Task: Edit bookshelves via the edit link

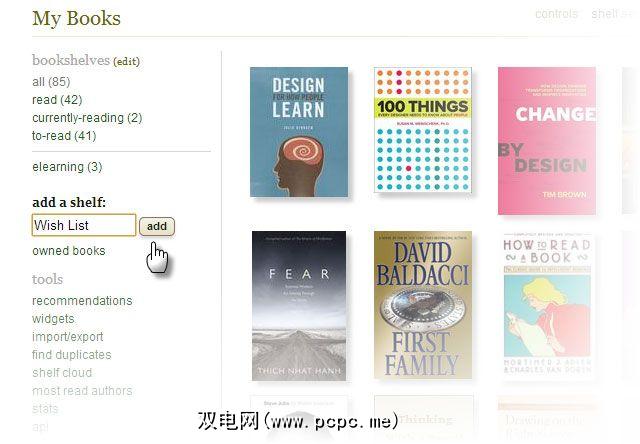Action: tap(127, 62)
